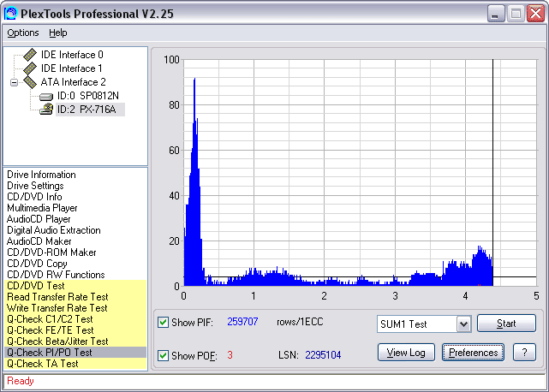The height and width of the screenshot is (392, 549).
Task: Select Q-Check FE/TE Test
Action: 75,330
